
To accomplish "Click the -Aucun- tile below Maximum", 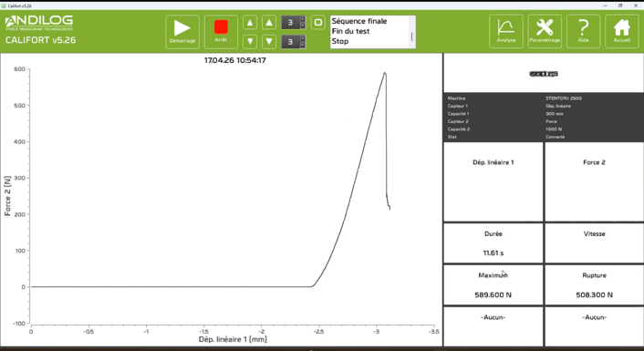I will coord(493,326).
